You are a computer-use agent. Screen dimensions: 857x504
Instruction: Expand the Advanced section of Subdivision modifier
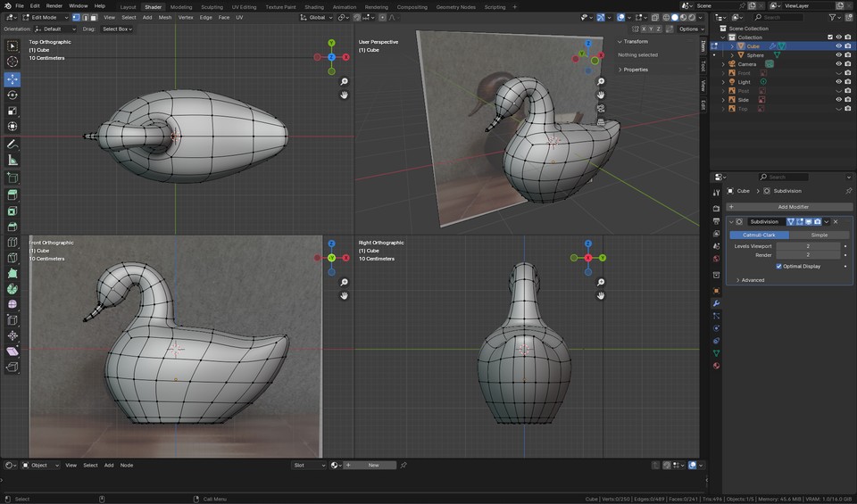(753, 280)
